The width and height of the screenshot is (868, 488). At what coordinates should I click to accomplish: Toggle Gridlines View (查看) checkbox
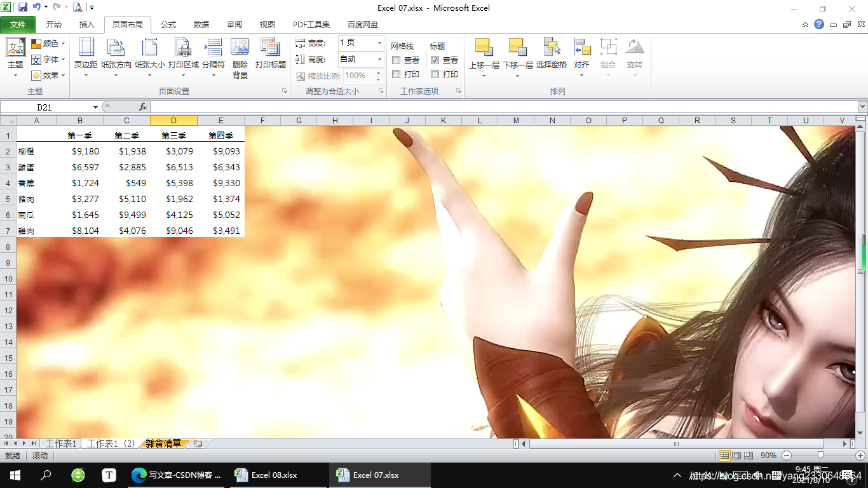coord(396,60)
